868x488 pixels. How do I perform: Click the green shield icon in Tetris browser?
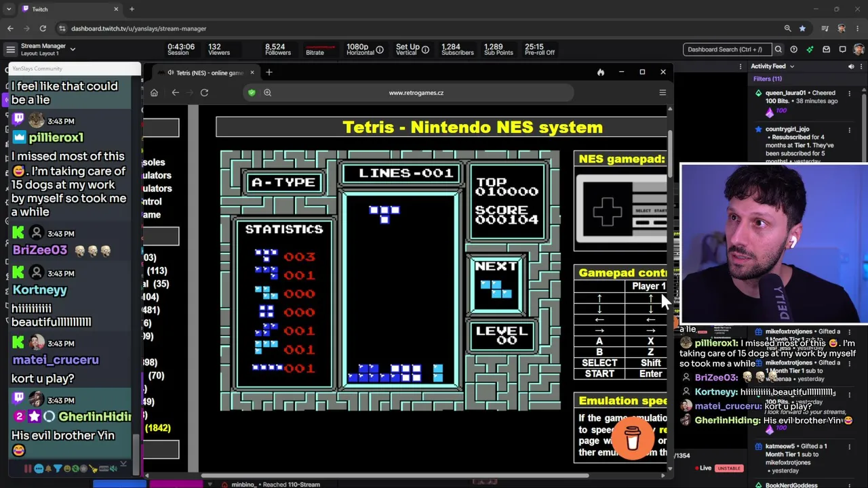(252, 93)
